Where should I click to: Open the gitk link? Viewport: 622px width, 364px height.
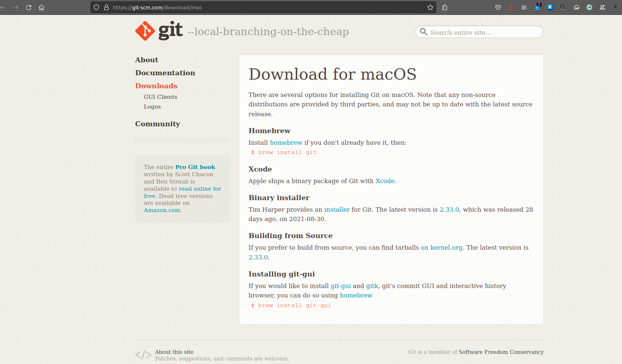[372, 286]
